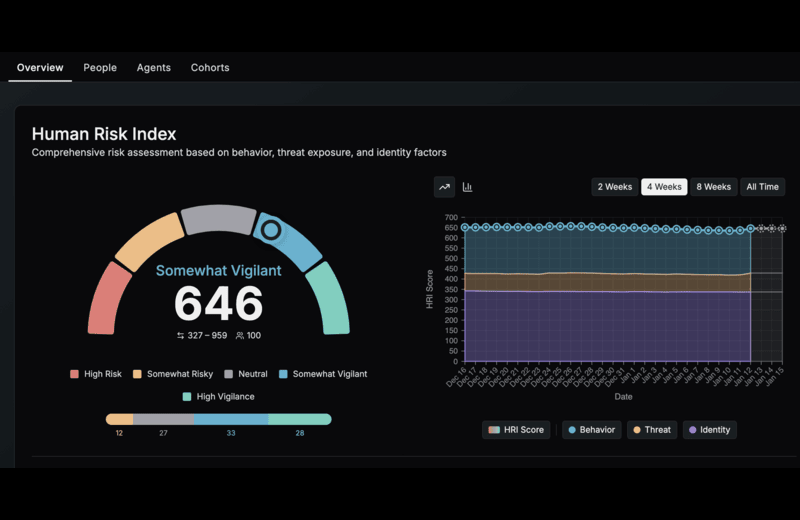Hide the Threat series in chart
Image resolution: width=800 pixels, height=520 pixels.
[651, 430]
